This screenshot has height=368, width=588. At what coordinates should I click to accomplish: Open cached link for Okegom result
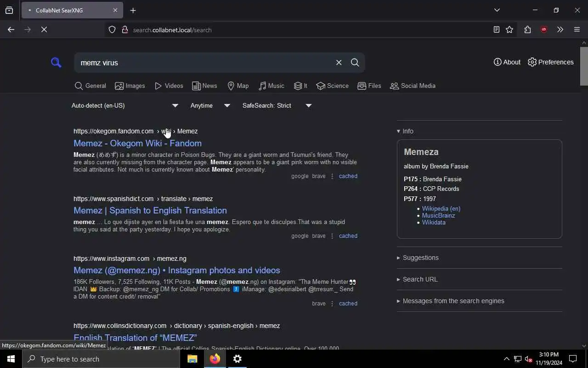coord(348,176)
